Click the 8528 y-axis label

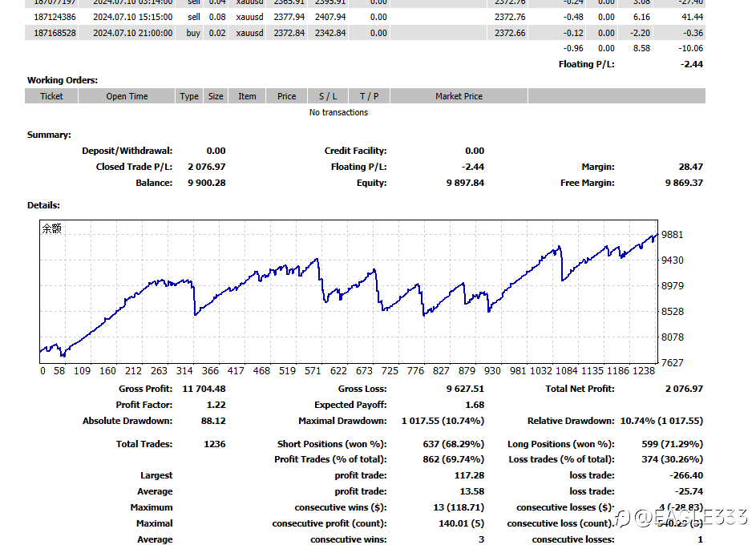point(672,312)
